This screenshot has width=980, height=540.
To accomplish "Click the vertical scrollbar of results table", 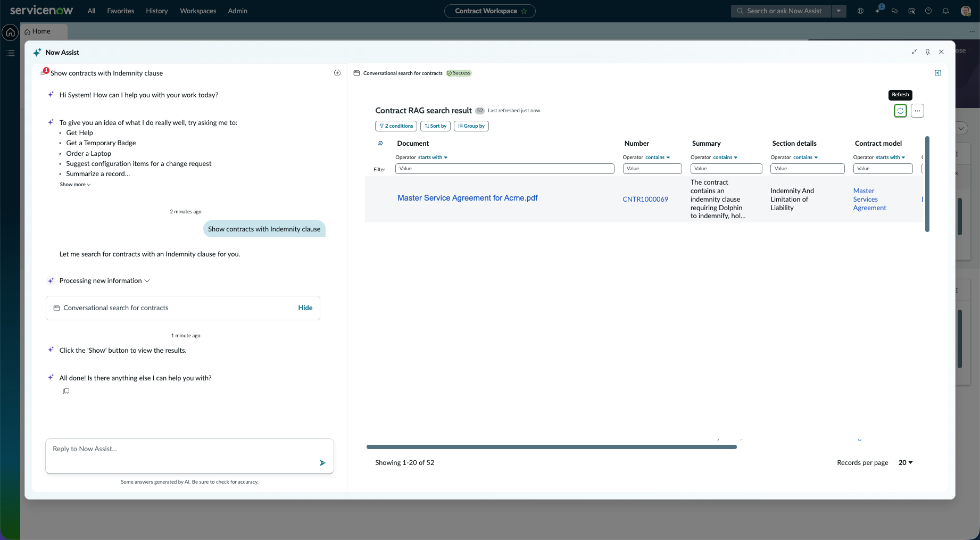I will coord(927,184).
